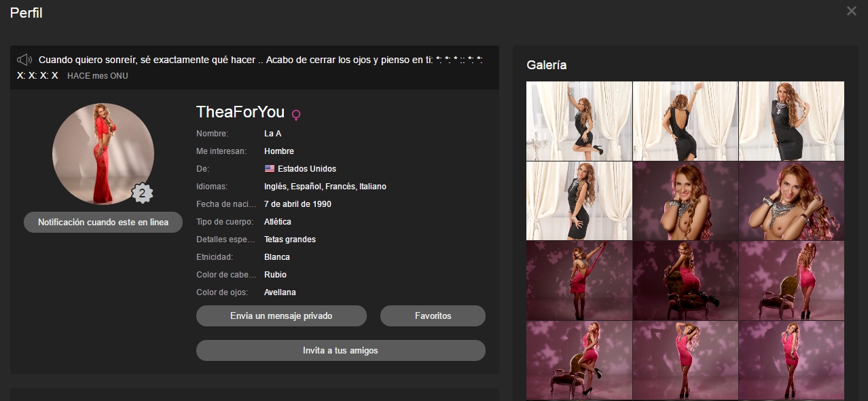Click the 'Avellana' eye color value
Screen dimensions: 868x401
point(280,292)
